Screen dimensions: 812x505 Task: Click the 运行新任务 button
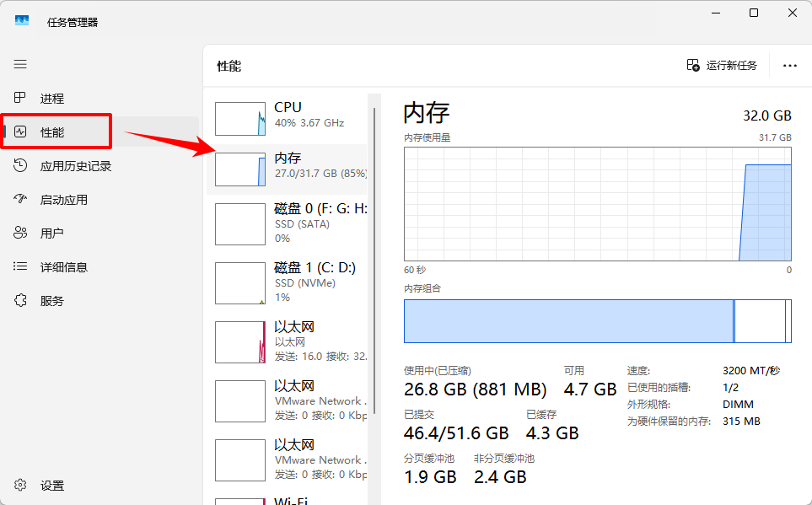pyautogui.click(x=722, y=65)
